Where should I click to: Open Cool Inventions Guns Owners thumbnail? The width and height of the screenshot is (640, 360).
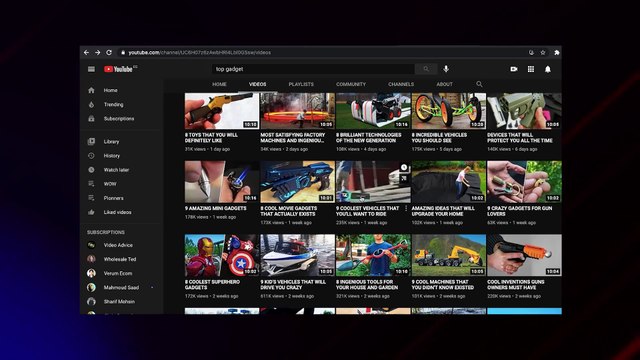[524, 255]
